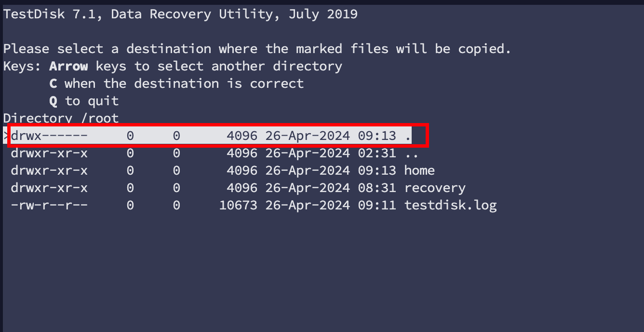Viewport: 644px width, 332px height.
Task: Click the 08:31 timestamp on recovery row
Action: (376, 188)
